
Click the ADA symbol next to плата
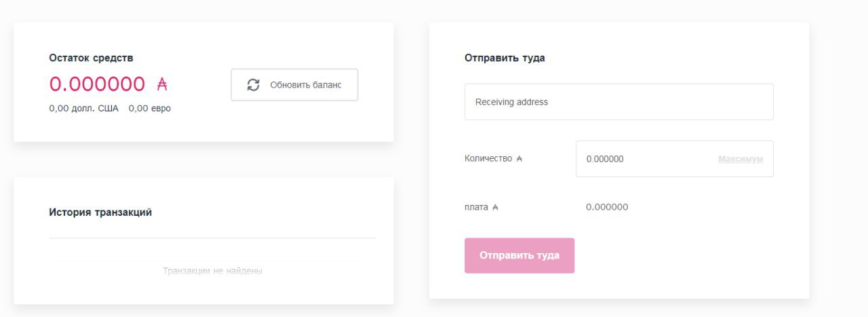(495, 207)
